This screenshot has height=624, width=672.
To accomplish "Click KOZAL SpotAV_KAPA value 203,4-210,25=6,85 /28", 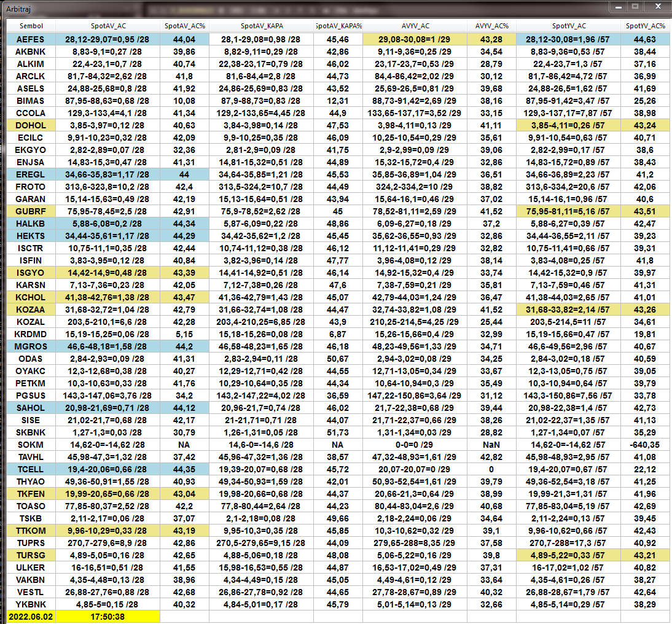I will [x=262, y=322].
